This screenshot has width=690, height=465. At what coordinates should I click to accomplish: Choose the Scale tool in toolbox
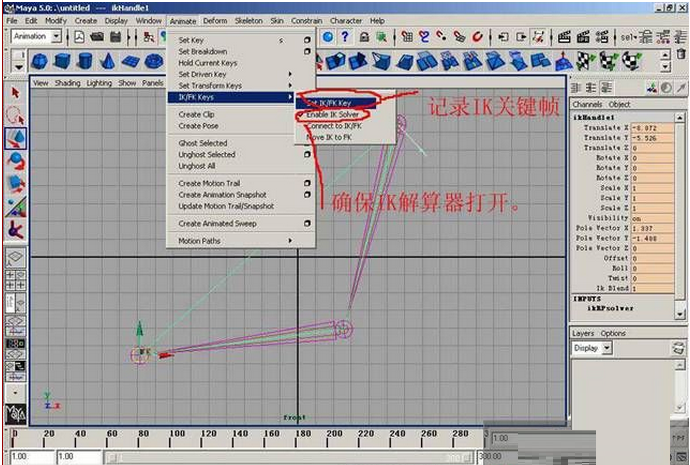click(15, 183)
